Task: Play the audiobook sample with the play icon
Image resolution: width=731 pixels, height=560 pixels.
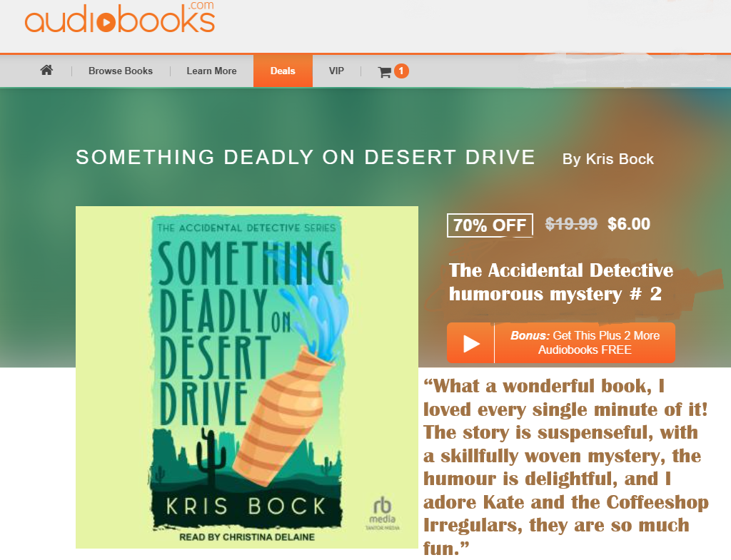Action: pyautogui.click(x=471, y=344)
